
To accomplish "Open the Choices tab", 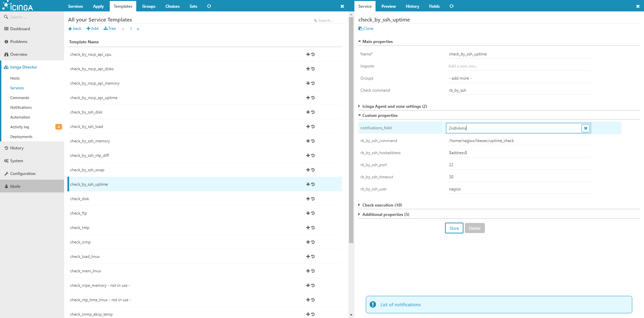I will [172, 6].
